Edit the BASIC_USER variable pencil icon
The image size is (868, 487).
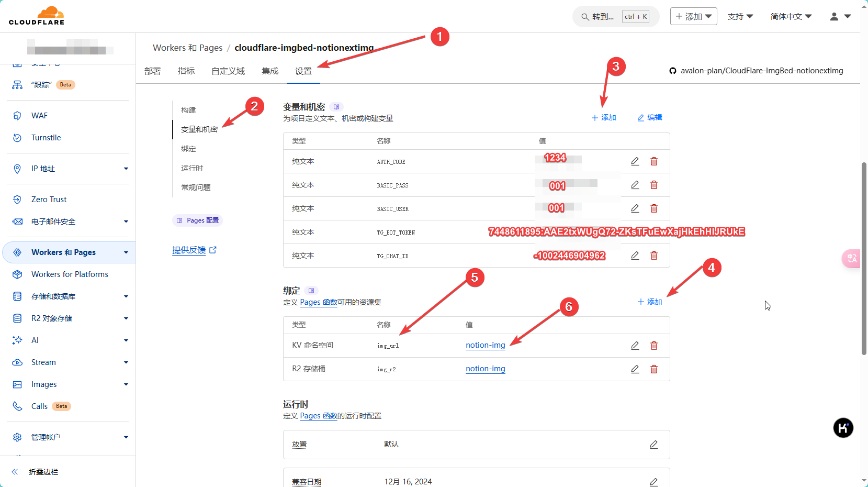tap(635, 208)
